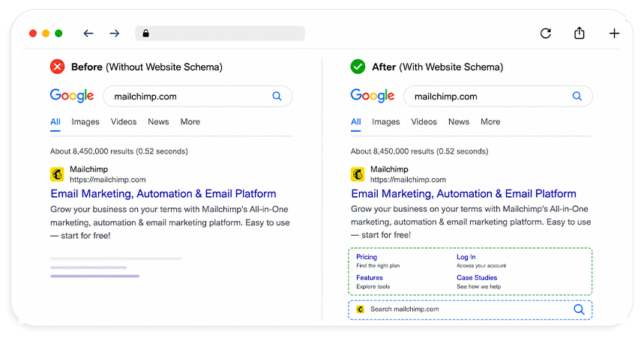Select the Images tab in Before panel
This screenshot has width=644, height=337.
point(85,122)
